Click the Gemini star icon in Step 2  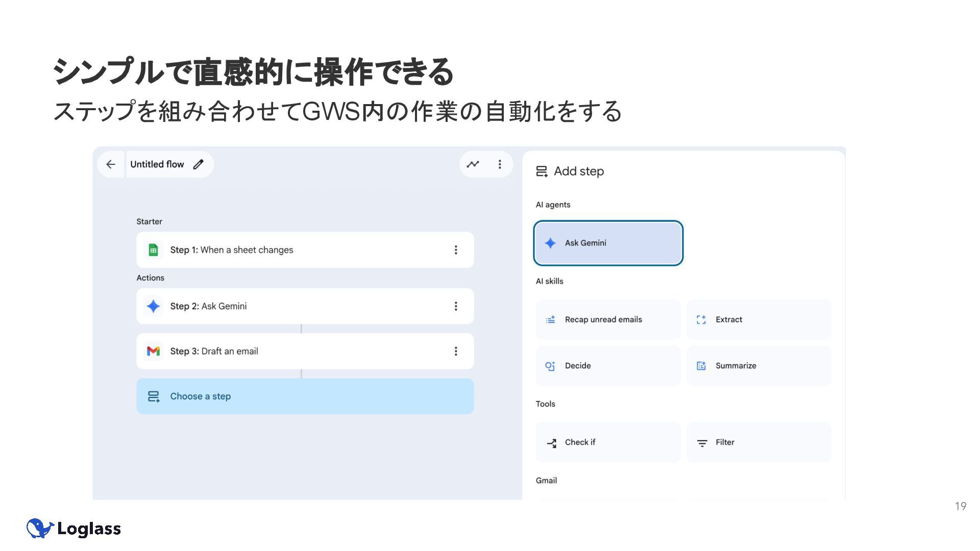[x=153, y=306]
